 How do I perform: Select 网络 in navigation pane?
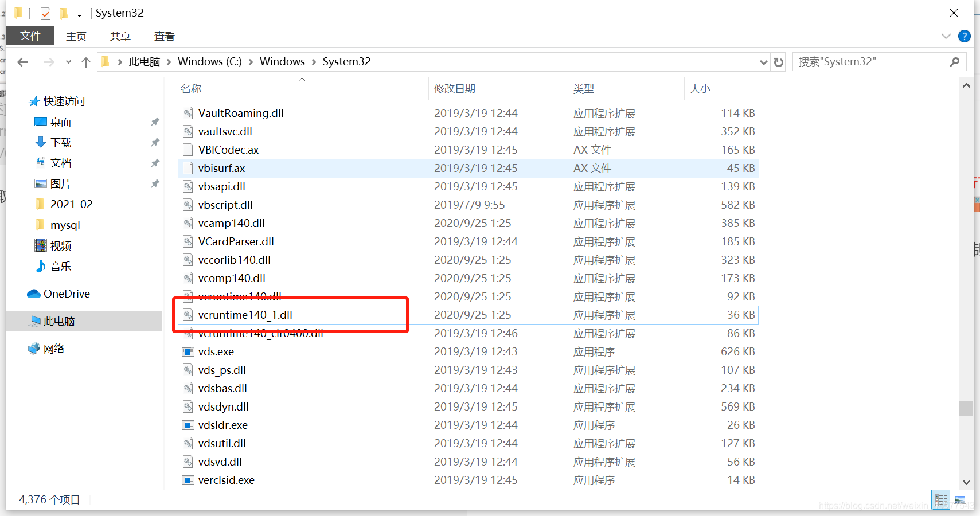click(x=54, y=349)
